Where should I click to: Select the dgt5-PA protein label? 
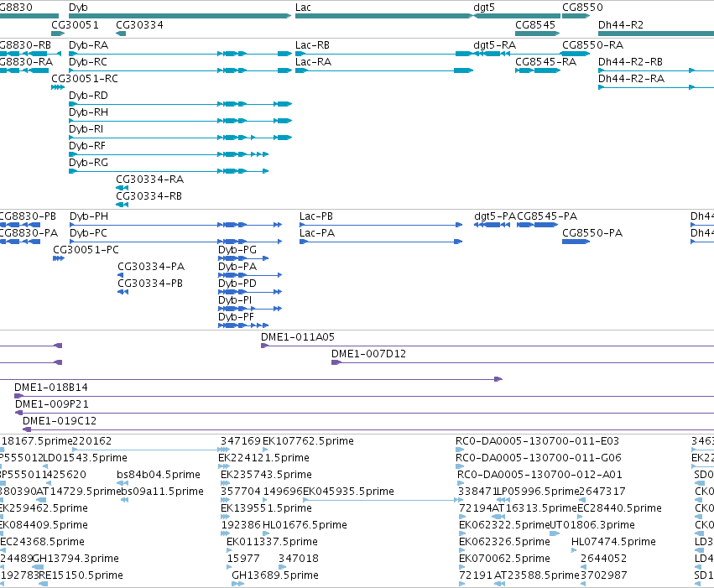pos(495,216)
